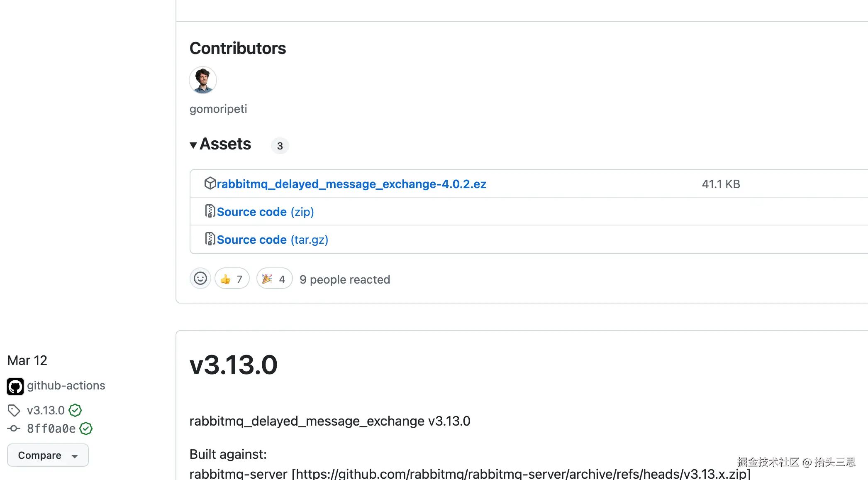This screenshot has width=868, height=480.
Task: Click the archive icon for Source code (tar.gz)
Action: tap(210, 239)
